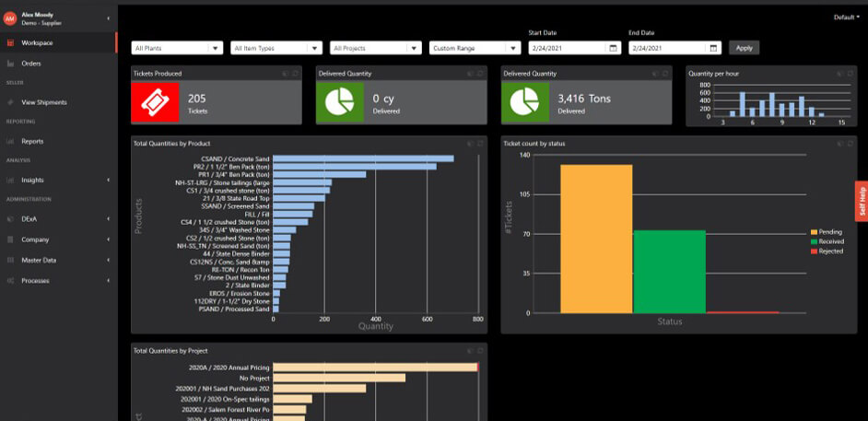Go to Orders in the sidebar
868x421 pixels.
31,64
